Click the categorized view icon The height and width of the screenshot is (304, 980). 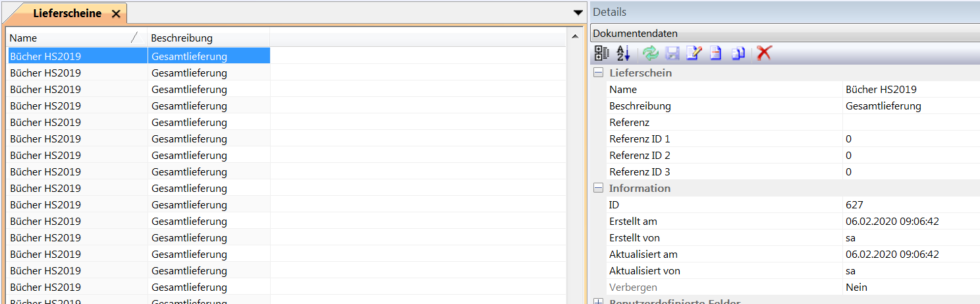[602, 53]
